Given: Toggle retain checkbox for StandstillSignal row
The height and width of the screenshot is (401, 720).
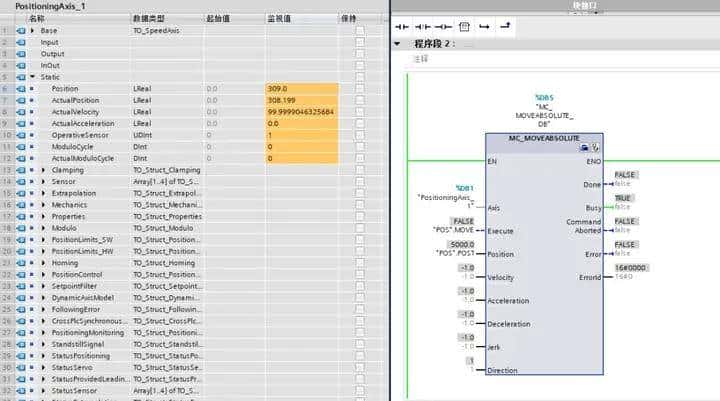Looking at the screenshot, I should [360, 344].
